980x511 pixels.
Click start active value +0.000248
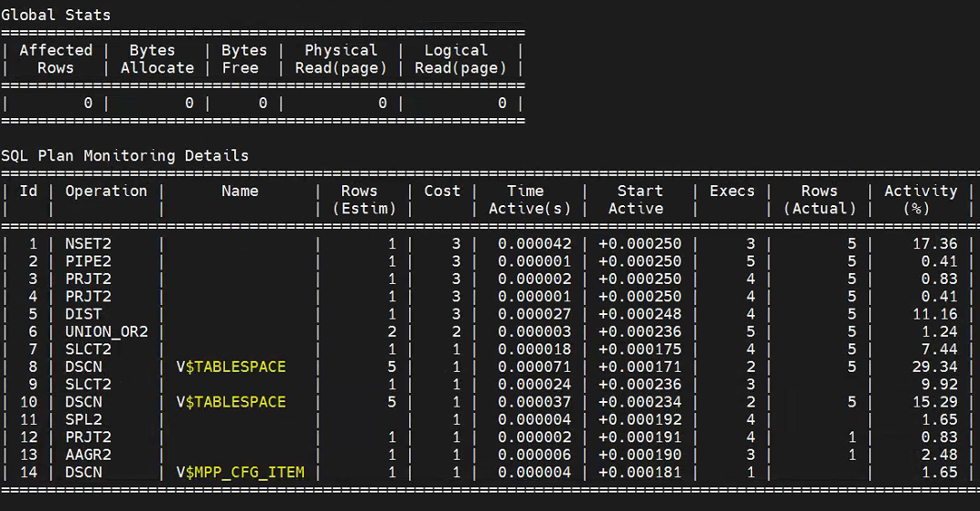(640, 314)
